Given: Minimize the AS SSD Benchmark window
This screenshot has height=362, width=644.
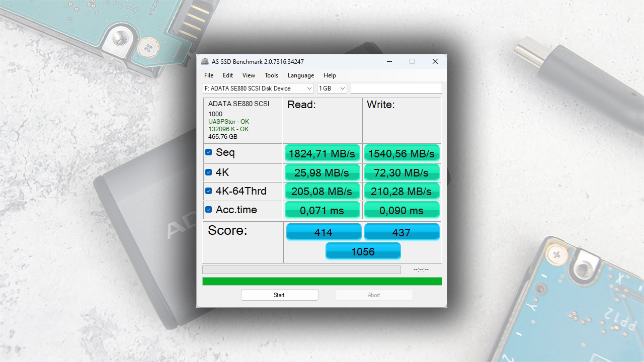Looking at the screenshot, I should point(389,61).
